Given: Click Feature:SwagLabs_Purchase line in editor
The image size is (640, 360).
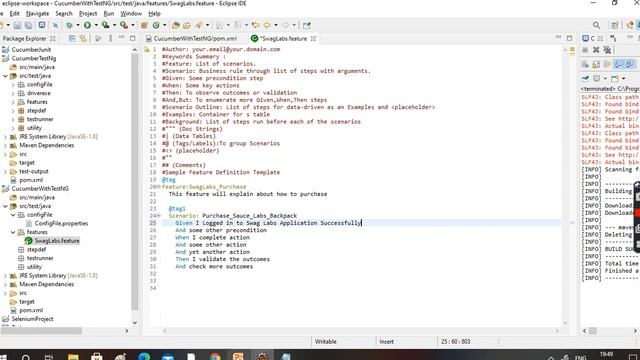Looking at the screenshot, I should point(204,187).
